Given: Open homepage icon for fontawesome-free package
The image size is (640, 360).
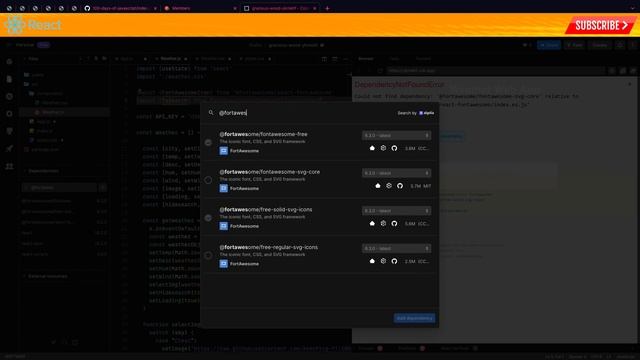Looking at the screenshot, I should click(372, 148).
